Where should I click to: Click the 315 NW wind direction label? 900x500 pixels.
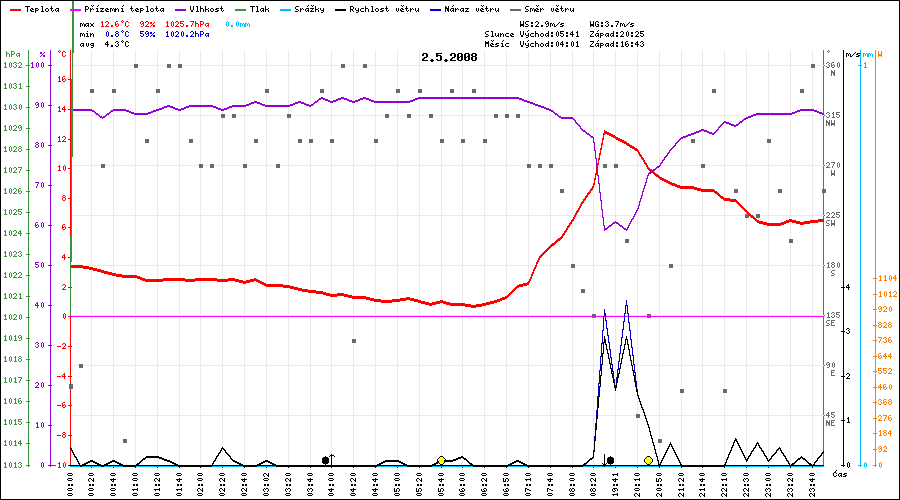point(833,119)
